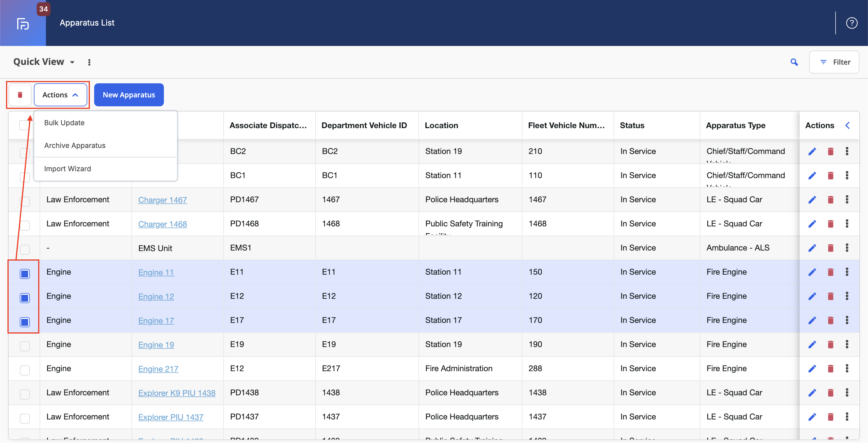Edit the Engine 217 row
Viewport: 868px width, 443px height.
click(812, 369)
